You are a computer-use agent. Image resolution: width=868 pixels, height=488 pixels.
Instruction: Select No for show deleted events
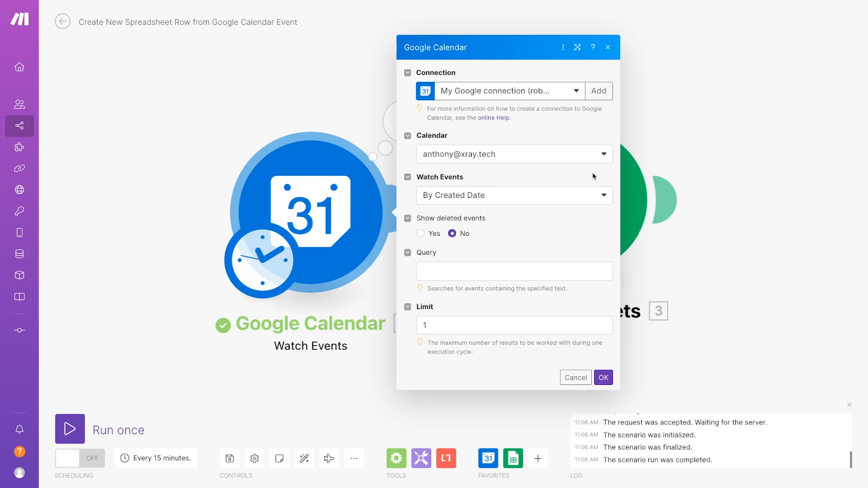click(452, 233)
